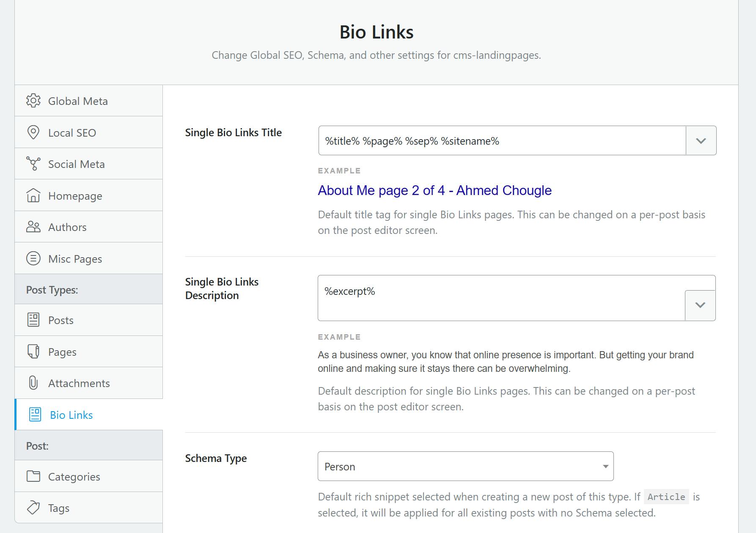Viewport: 756px width, 533px height.
Task: Click the Local SEO pin icon
Action: (33, 132)
